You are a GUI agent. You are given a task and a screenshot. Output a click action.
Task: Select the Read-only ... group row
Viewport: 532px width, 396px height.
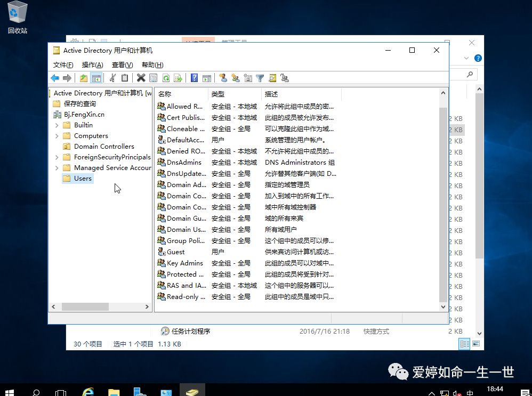[x=247, y=296]
